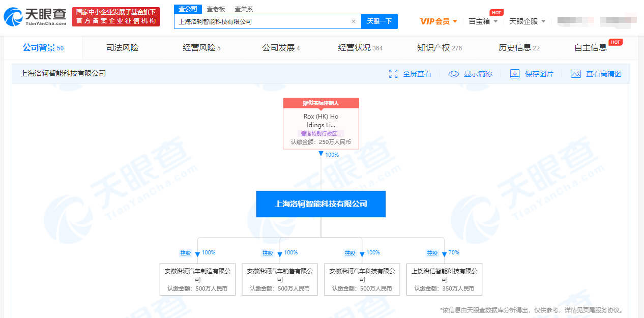Select the 上饶洛信智能科技有限公司 node
Viewport: 644px width, 318px height.
tap(445, 279)
